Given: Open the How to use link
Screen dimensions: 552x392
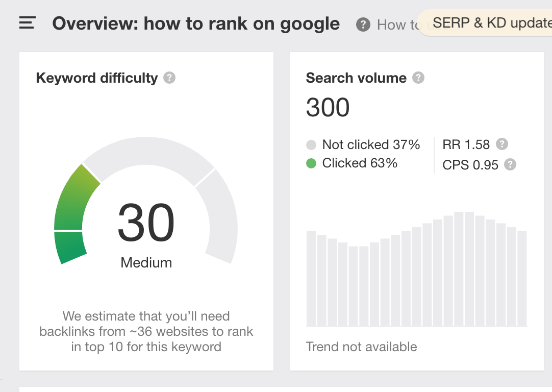Looking at the screenshot, I should [399, 25].
